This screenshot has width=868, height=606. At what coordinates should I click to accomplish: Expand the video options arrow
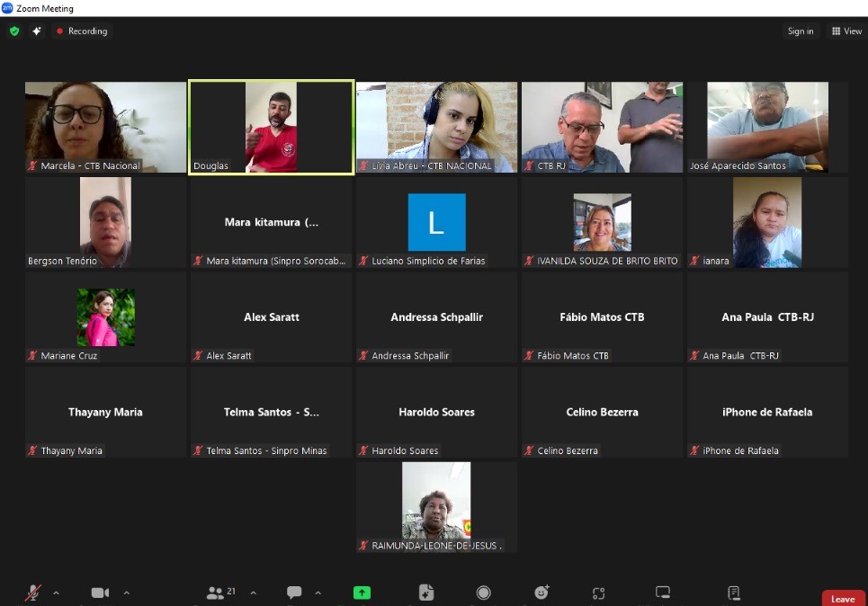tap(126, 593)
